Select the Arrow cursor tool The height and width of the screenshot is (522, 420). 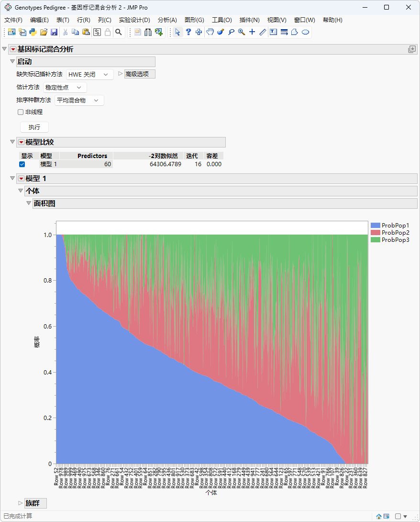tap(177, 32)
